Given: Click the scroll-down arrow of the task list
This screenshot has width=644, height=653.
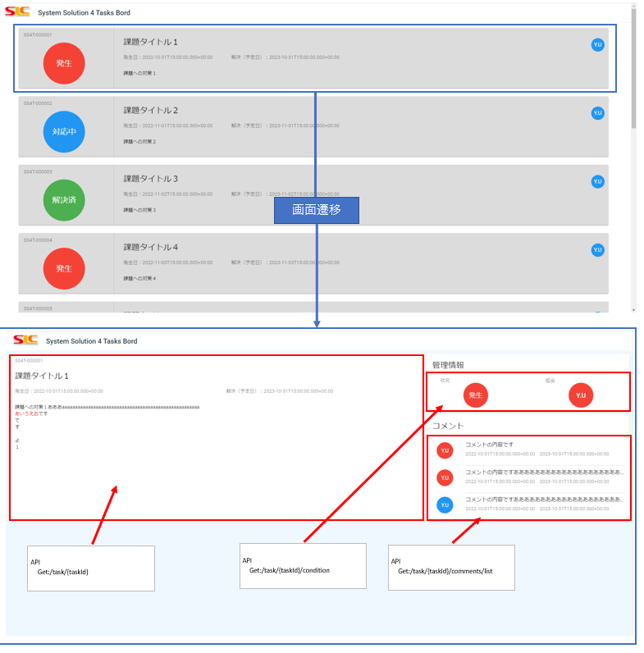Looking at the screenshot, I should (x=633, y=310).
